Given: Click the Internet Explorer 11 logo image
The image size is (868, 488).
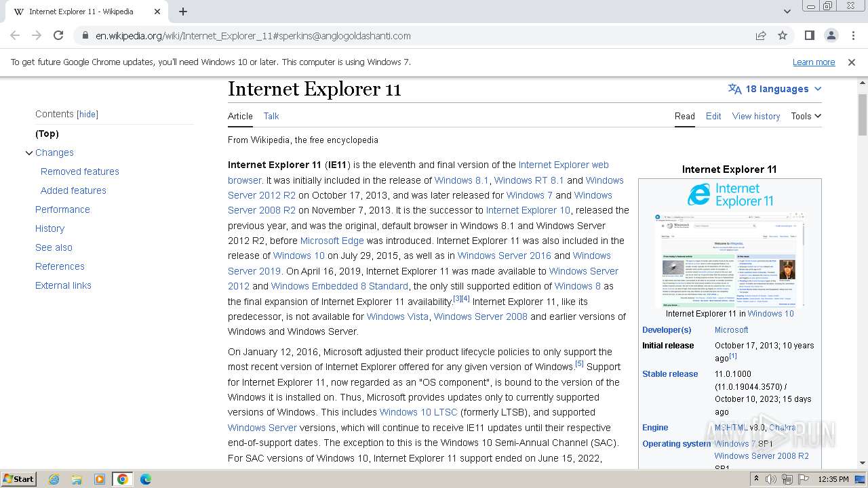Looking at the screenshot, I should (x=730, y=195).
